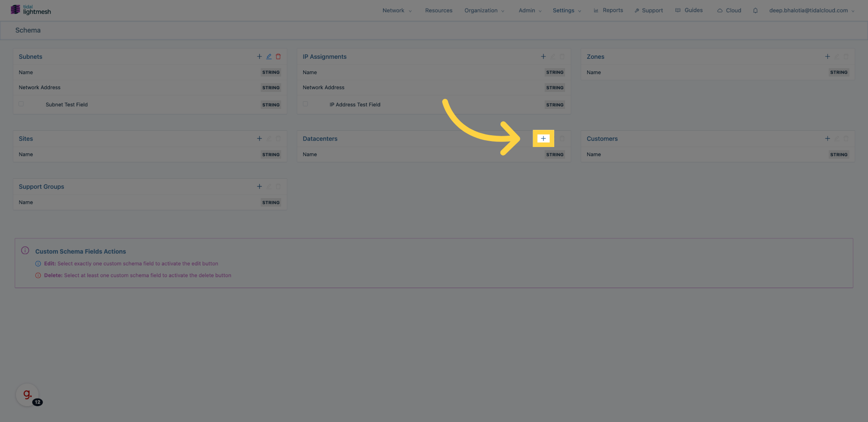Add a field to Support Groups
The height and width of the screenshot is (422, 868).
tap(259, 186)
